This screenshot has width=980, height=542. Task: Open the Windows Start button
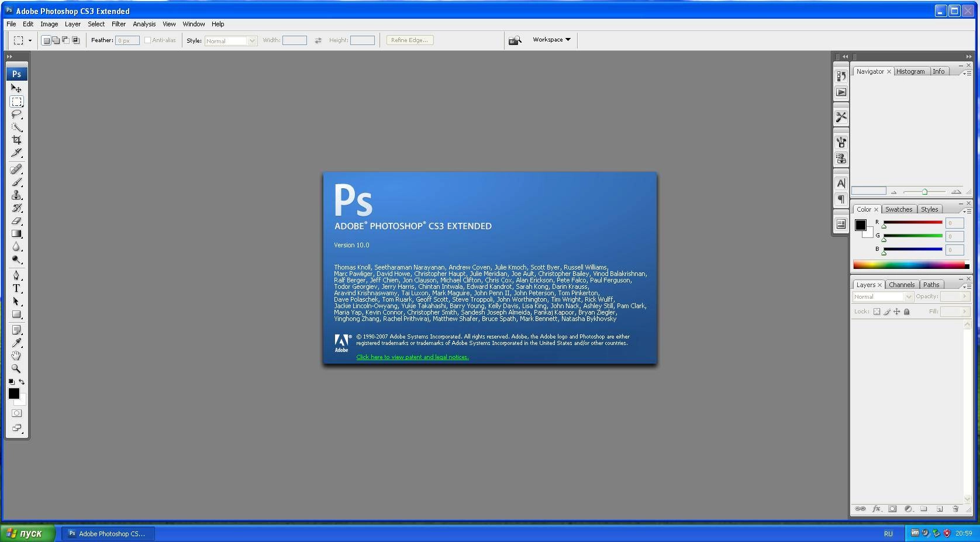(x=28, y=533)
